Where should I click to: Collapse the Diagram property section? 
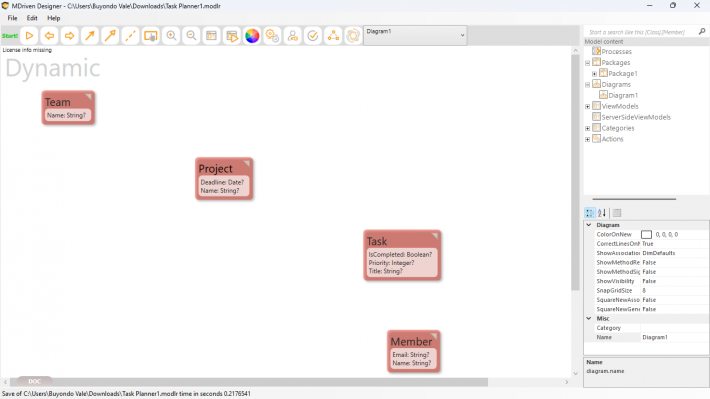pos(589,225)
